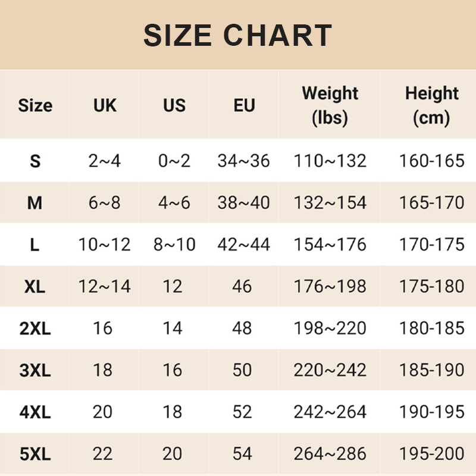Click the 2XL size row label
The image size is (476, 476).
coord(35,328)
